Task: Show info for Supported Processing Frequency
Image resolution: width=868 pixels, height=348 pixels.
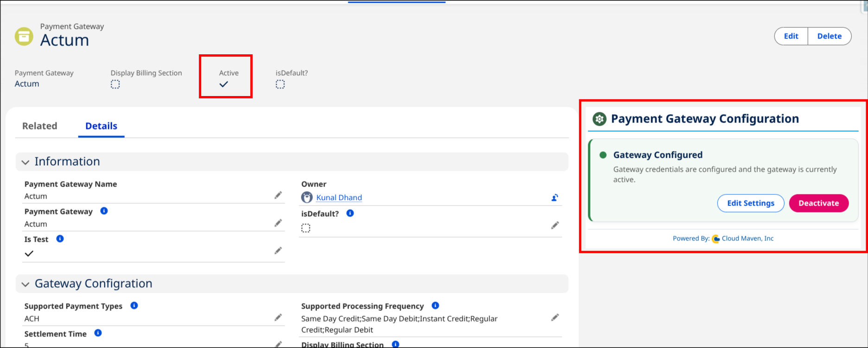Action: [435, 305]
